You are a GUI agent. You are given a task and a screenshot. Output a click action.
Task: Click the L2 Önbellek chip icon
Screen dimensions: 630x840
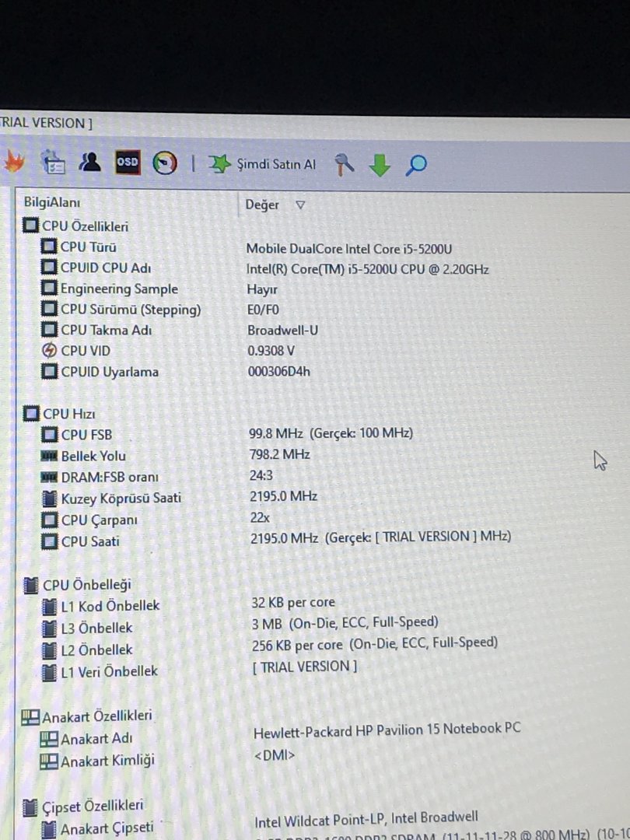pos(49,649)
